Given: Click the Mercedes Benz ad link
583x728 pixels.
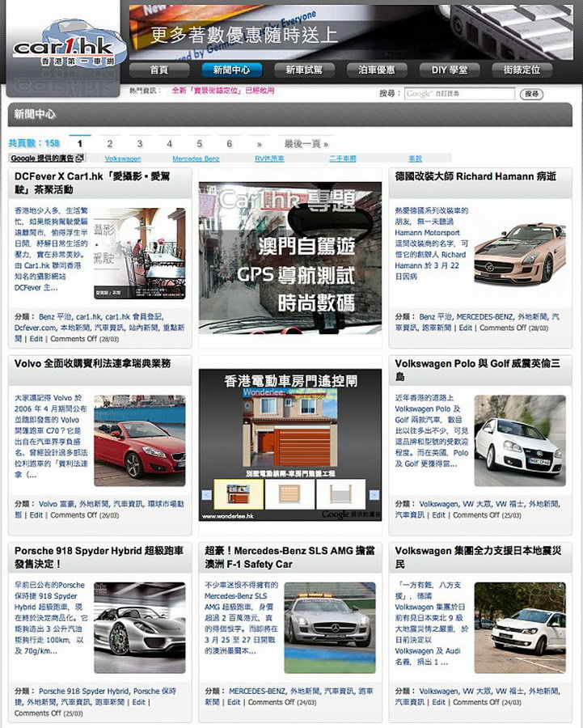Looking at the screenshot, I should click(x=196, y=159).
